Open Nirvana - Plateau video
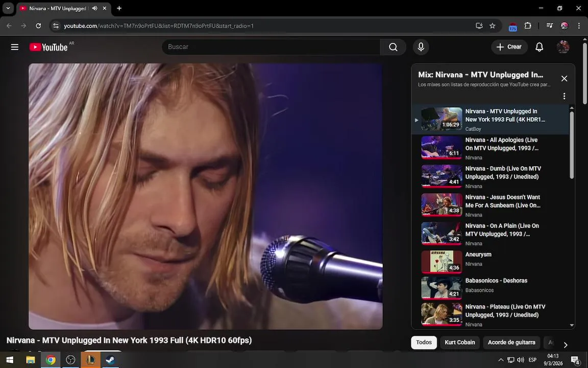588x368 pixels. [x=490, y=315]
